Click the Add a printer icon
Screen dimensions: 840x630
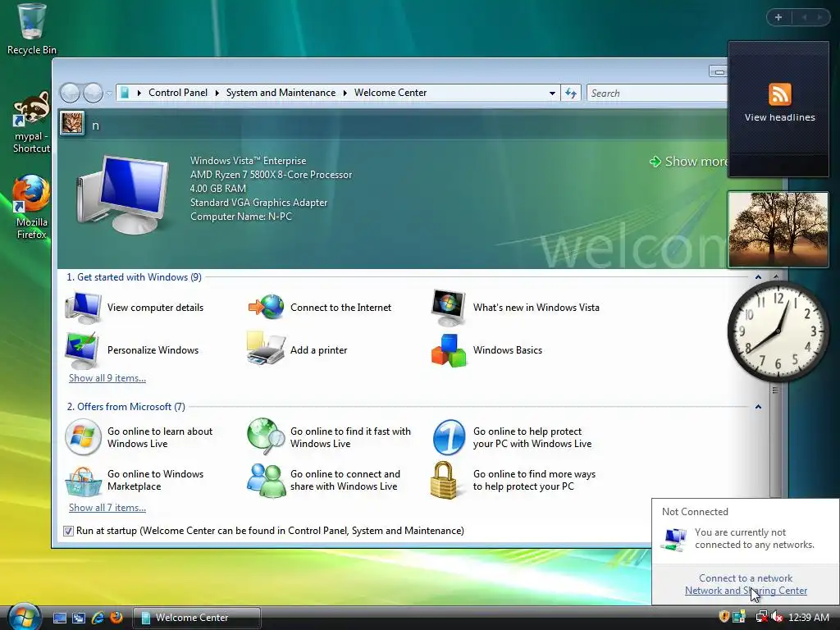coord(266,349)
